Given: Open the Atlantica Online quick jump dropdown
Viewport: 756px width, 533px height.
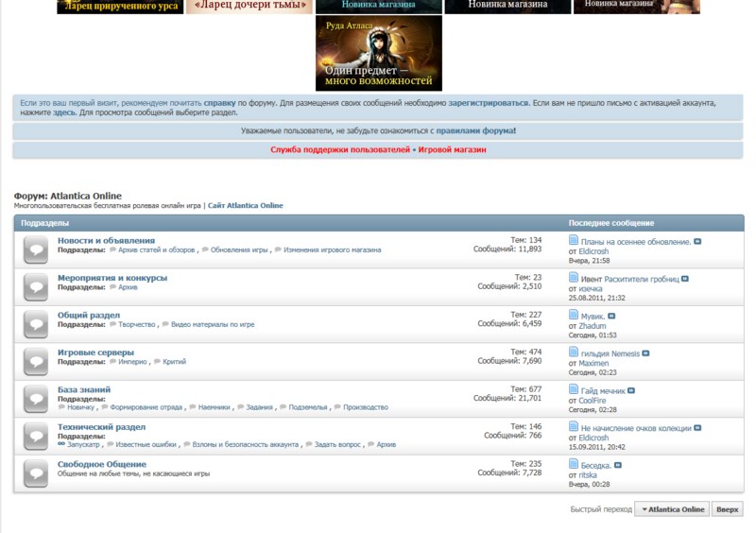Looking at the screenshot, I should (x=672, y=509).
